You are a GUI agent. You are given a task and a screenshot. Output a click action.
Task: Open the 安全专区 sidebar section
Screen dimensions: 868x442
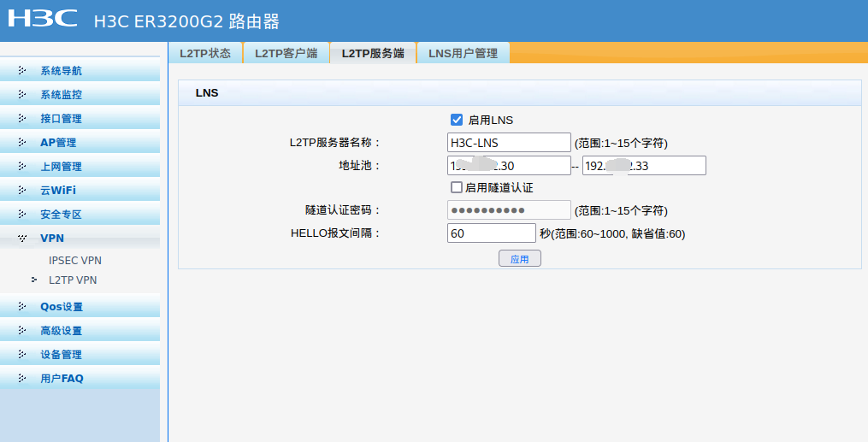(80, 214)
